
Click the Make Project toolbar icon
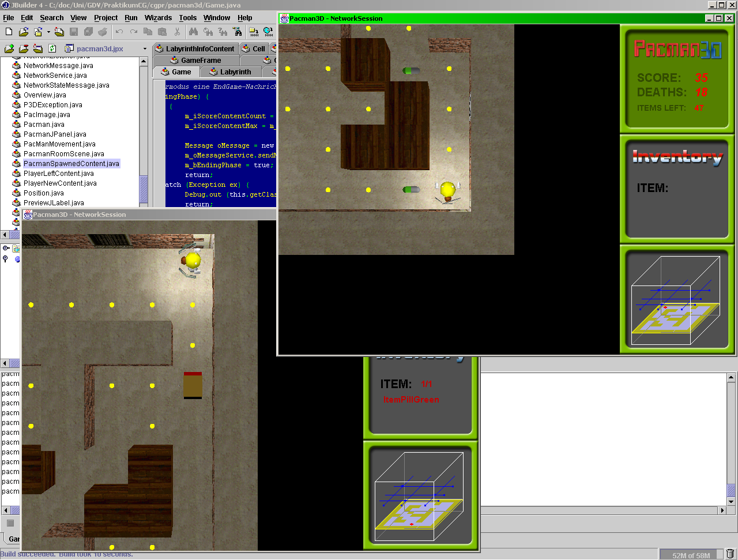(x=253, y=32)
